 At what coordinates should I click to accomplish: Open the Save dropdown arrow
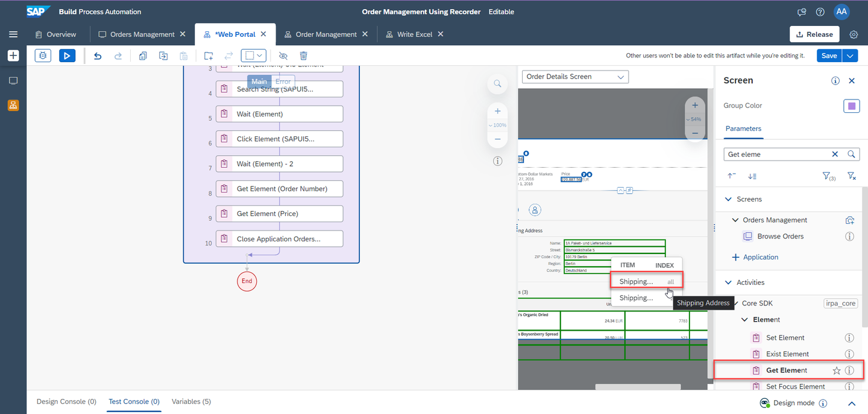pos(850,56)
